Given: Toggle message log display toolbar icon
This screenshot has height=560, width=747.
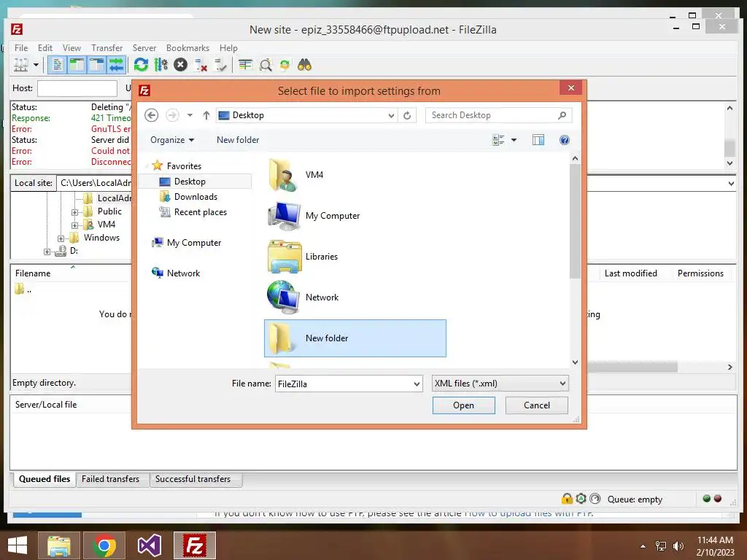Looking at the screenshot, I should pos(57,65).
